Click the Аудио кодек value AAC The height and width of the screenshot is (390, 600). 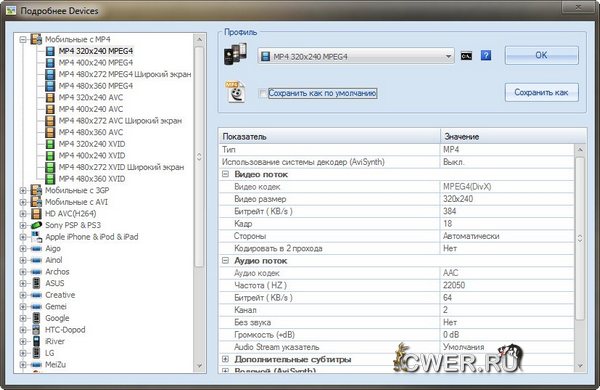click(450, 273)
